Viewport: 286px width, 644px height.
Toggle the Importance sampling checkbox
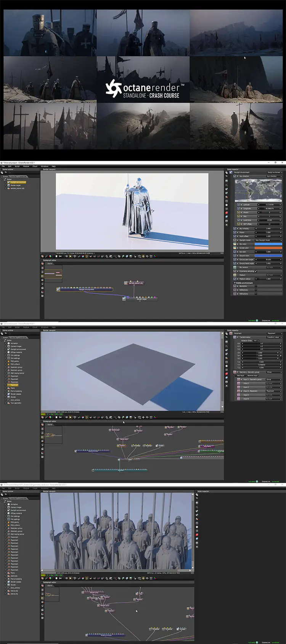coord(256,271)
